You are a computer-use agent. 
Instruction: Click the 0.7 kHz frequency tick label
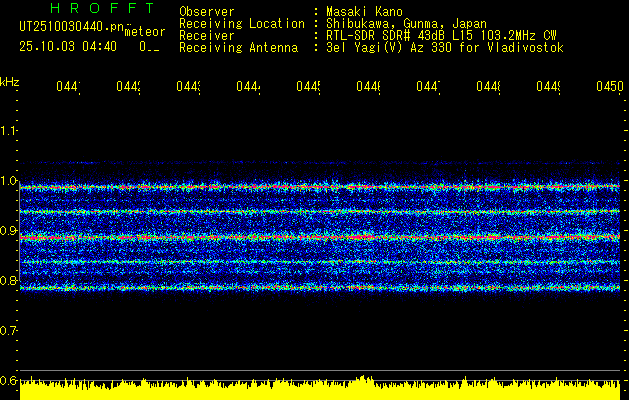pos(9,330)
